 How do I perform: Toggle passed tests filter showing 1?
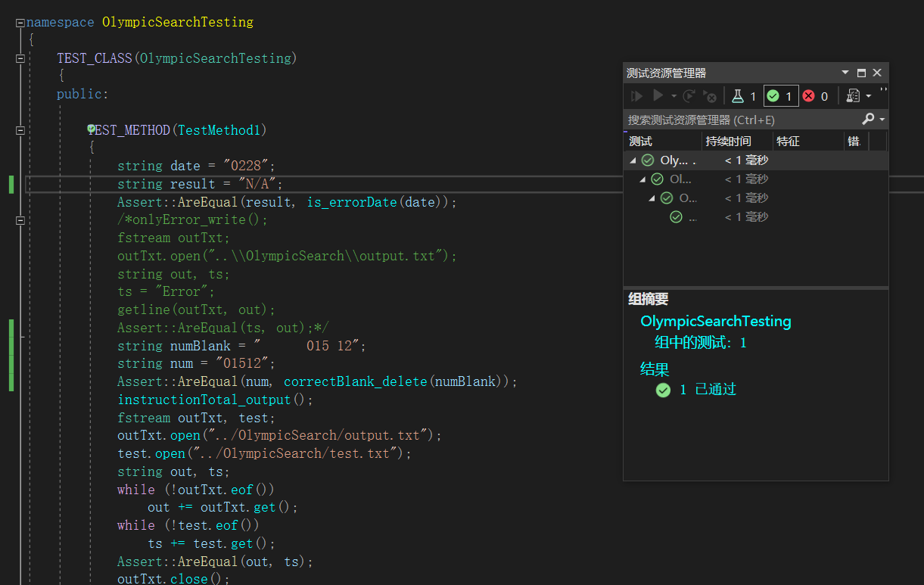780,96
